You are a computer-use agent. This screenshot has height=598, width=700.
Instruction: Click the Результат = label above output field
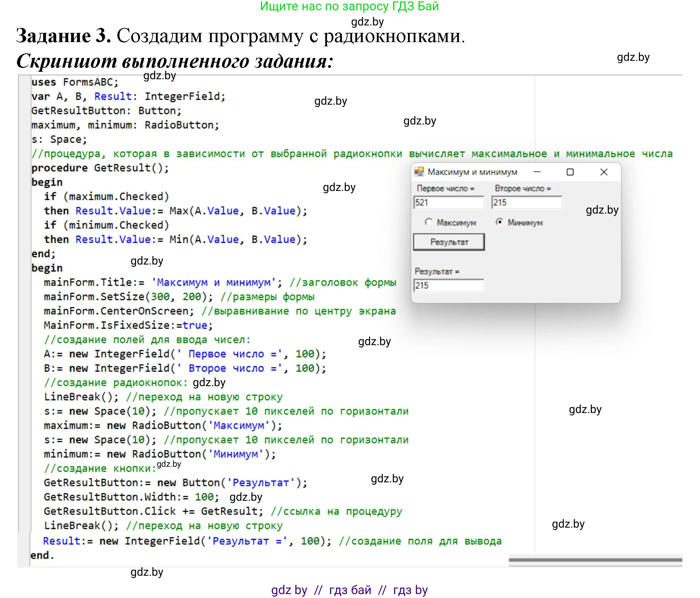(x=437, y=272)
